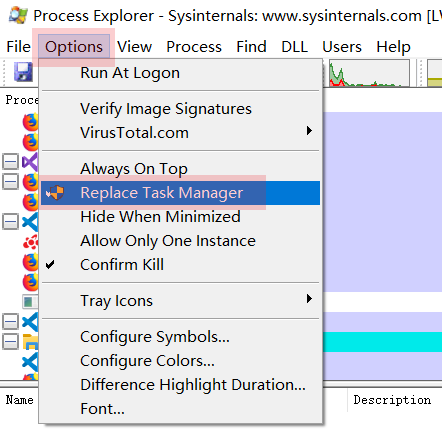The image size is (442, 429).
Task: Uncheck Confirm Kill option
Action: click(180, 265)
